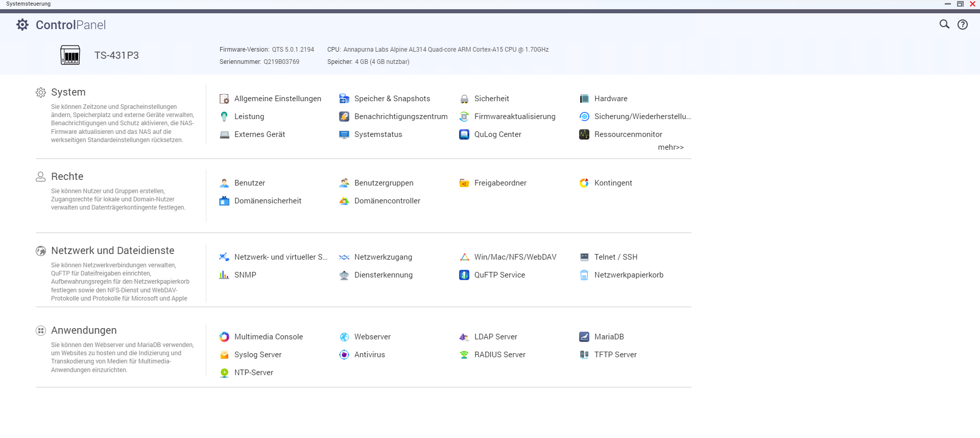Click the MariaDB icon
This screenshot has height=438, width=980.
[x=584, y=337]
